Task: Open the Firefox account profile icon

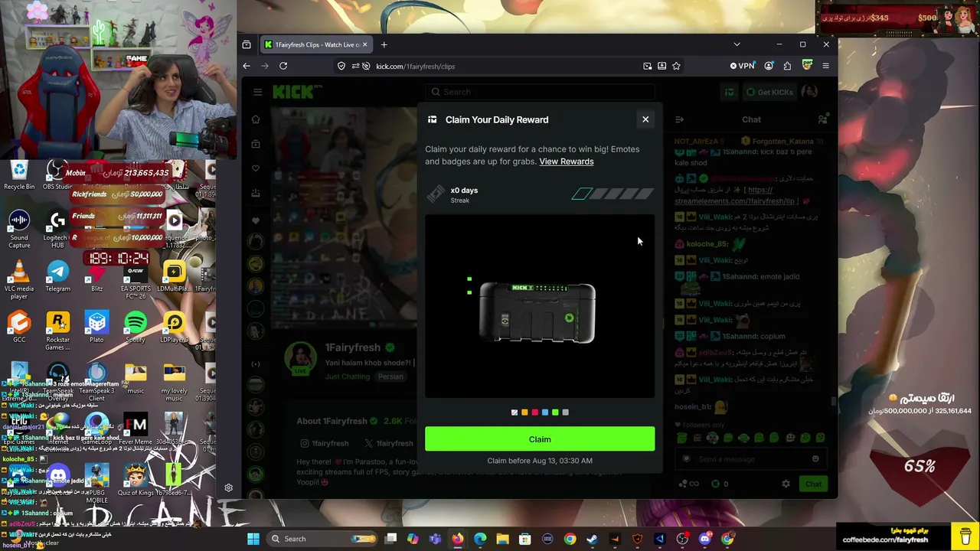Action: coord(769,66)
